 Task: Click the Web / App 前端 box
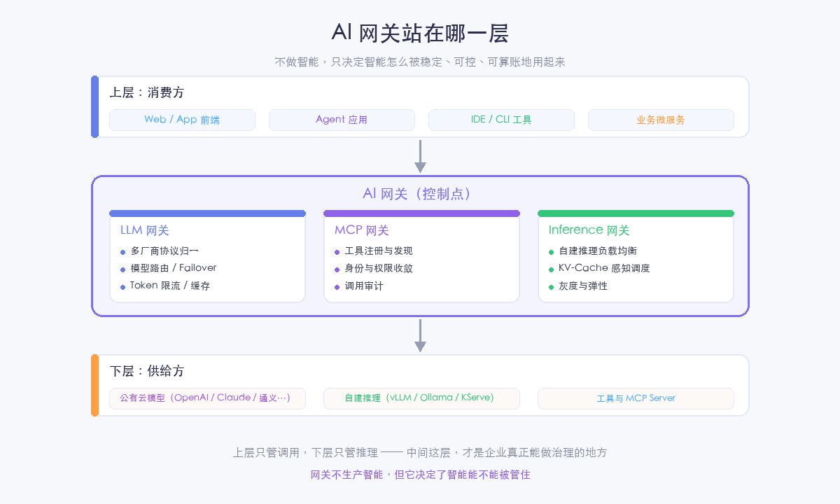tap(182, 120)
